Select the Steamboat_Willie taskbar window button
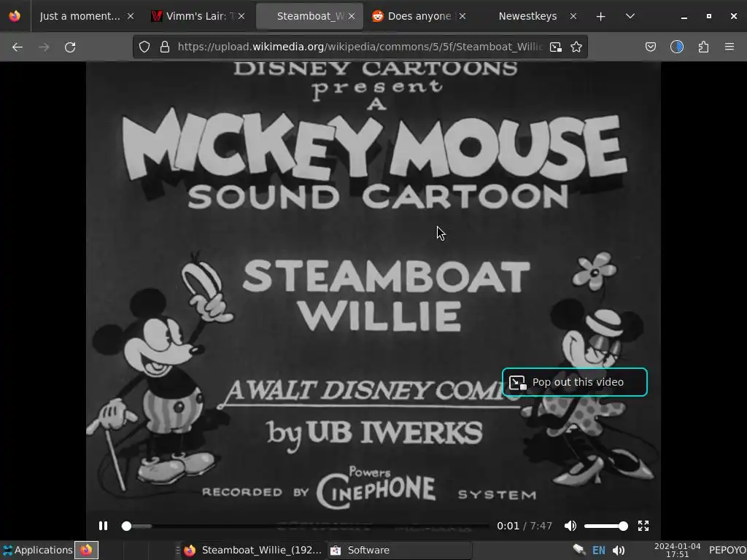 pyautogui.click(x=252, y=550)
